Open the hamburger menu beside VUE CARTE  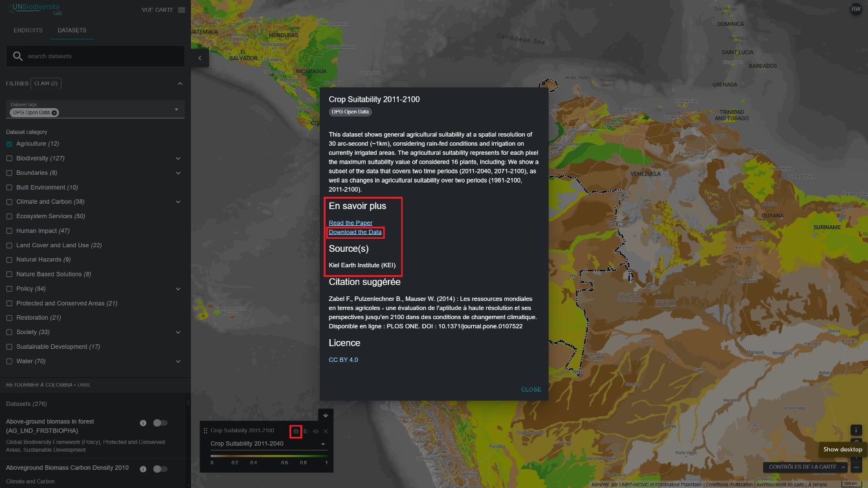pos(181,10)
